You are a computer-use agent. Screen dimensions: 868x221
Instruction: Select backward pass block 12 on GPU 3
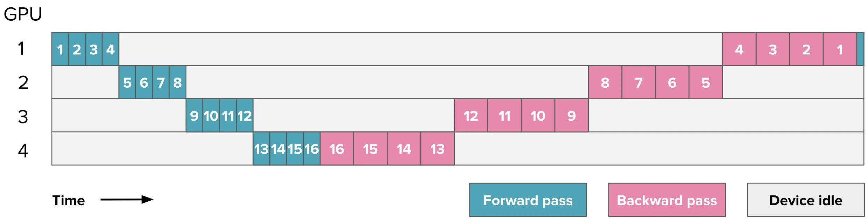471,115
